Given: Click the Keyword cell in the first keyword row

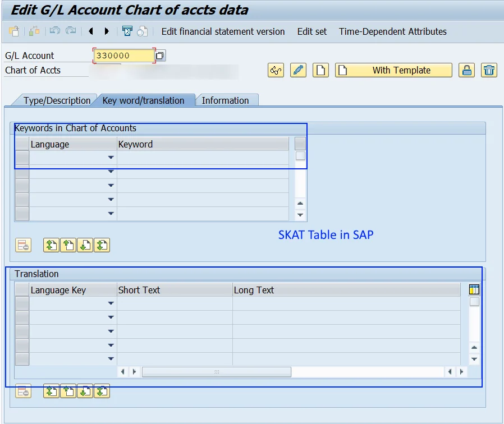Looking at the screenshot, I should tap(203, 158).
